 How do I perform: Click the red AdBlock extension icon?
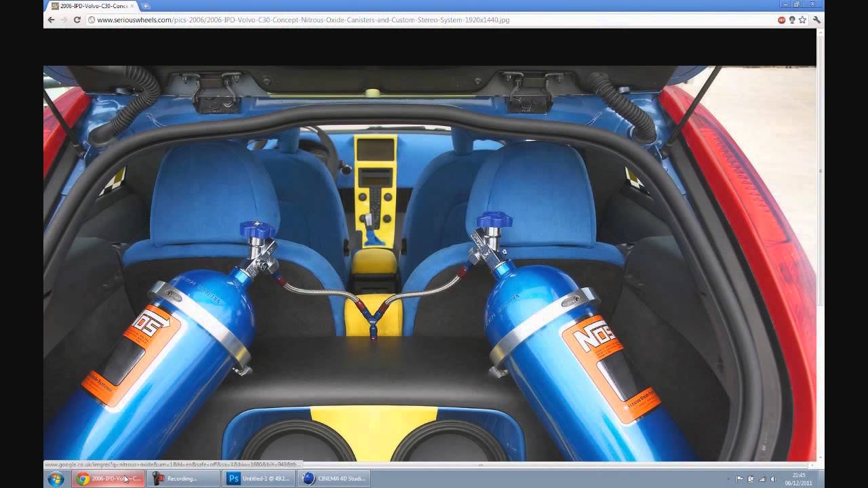click(x=781, y=20)
